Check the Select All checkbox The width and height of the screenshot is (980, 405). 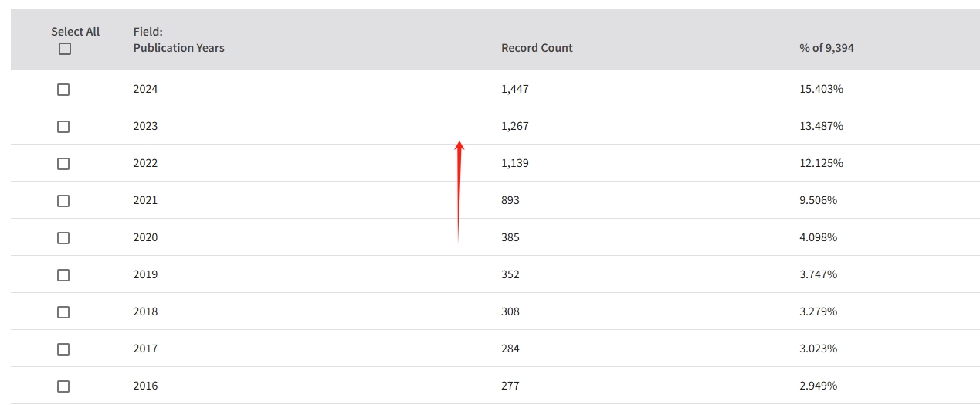pyautogui.click(x=65, y=49)
